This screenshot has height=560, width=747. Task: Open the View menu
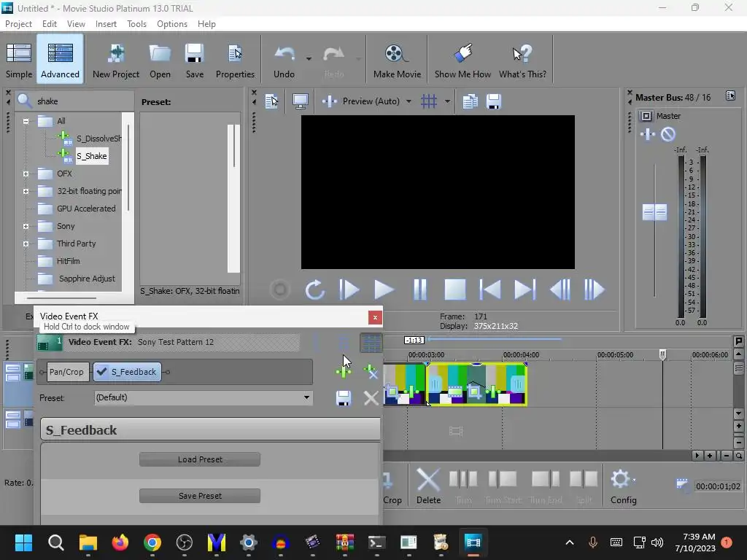76,24
